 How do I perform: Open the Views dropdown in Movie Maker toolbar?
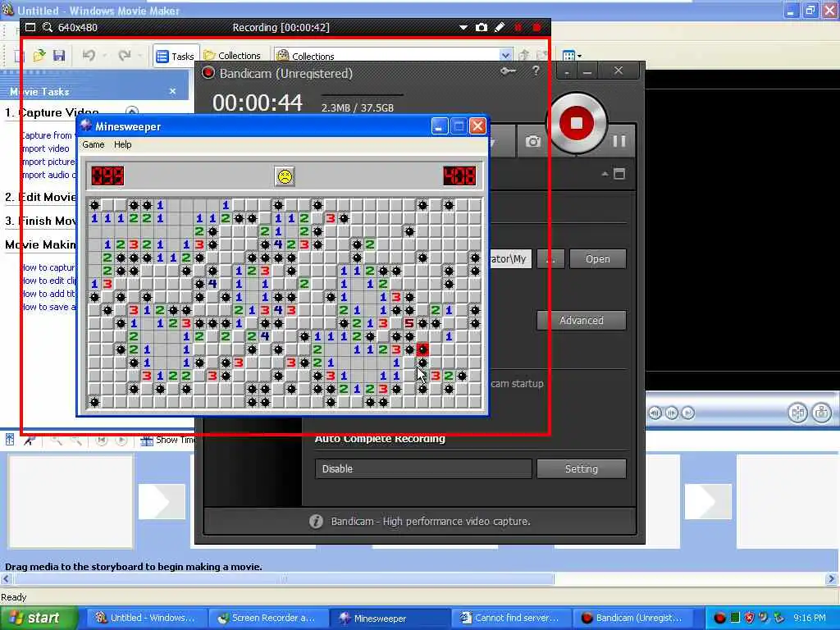(x=572, y=55)
